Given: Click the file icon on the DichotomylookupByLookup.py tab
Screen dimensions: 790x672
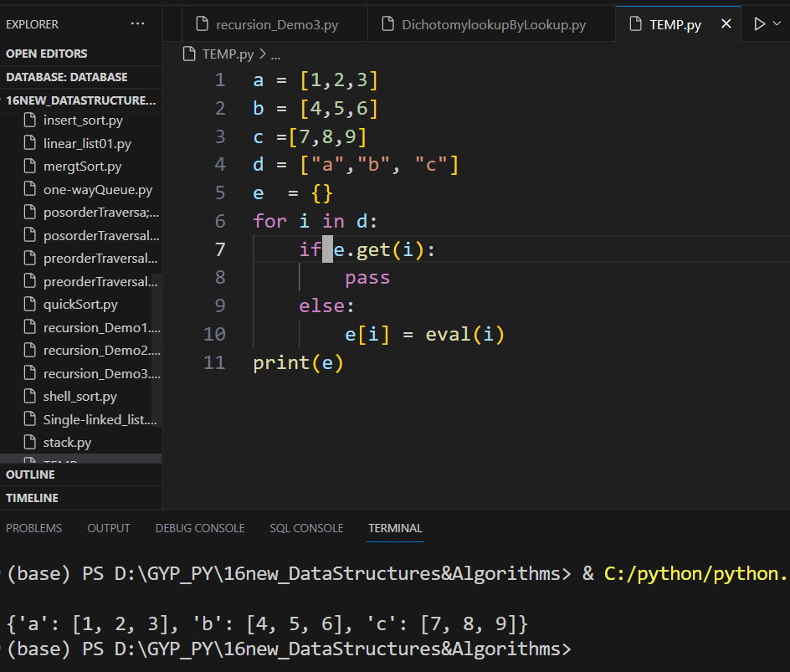Looking at the screenshot, I should 387,24.
